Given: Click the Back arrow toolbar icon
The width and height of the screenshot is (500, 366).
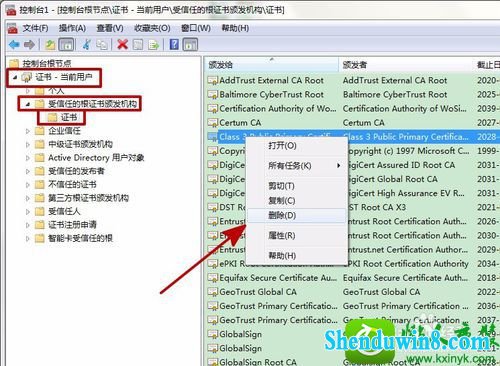Looking at the screenshot, I should click(x=14, y=44).
